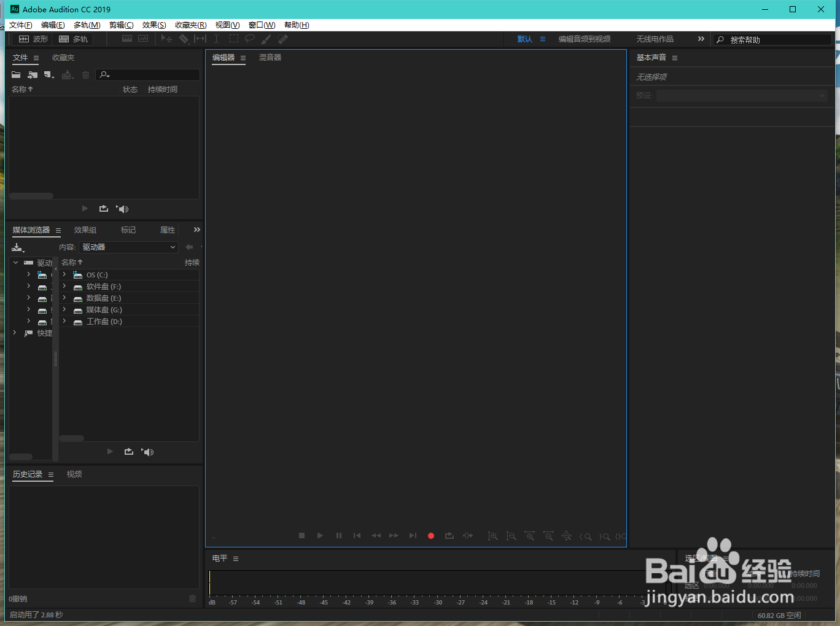Expand the 快捷 shortcuts tree node
This screenshot has height=626, width=840.
click(15, 333)
